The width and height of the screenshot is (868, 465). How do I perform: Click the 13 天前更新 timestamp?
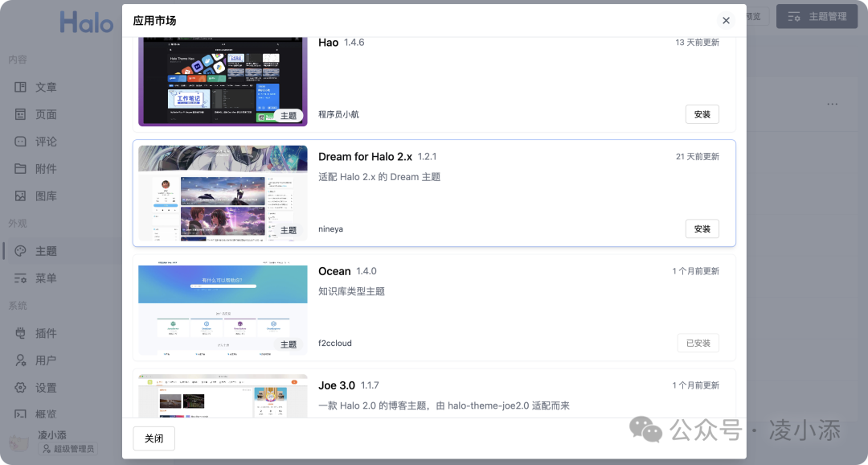697,42
